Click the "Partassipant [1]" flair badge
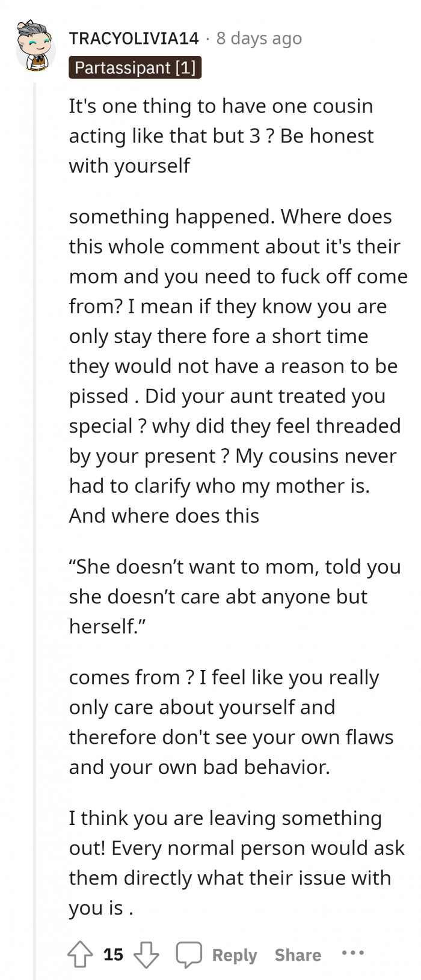 (x=135, y=67)
